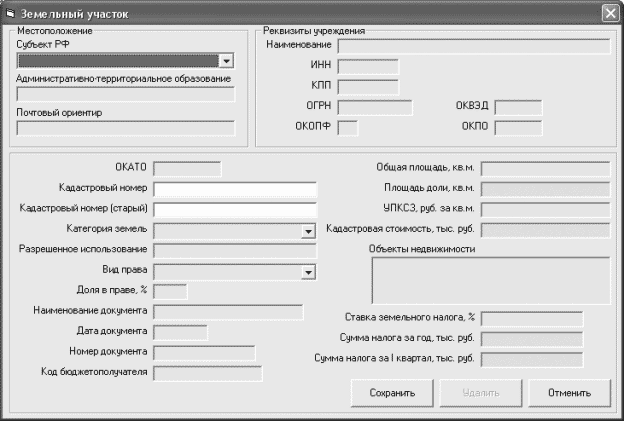Click the ОКАТО field

[x=186, y=168]
